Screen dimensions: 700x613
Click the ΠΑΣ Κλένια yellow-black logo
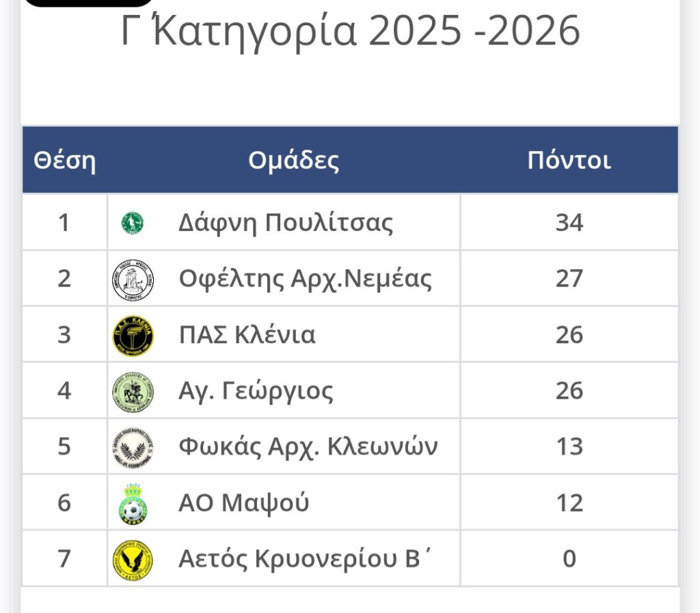click(133, 336)
